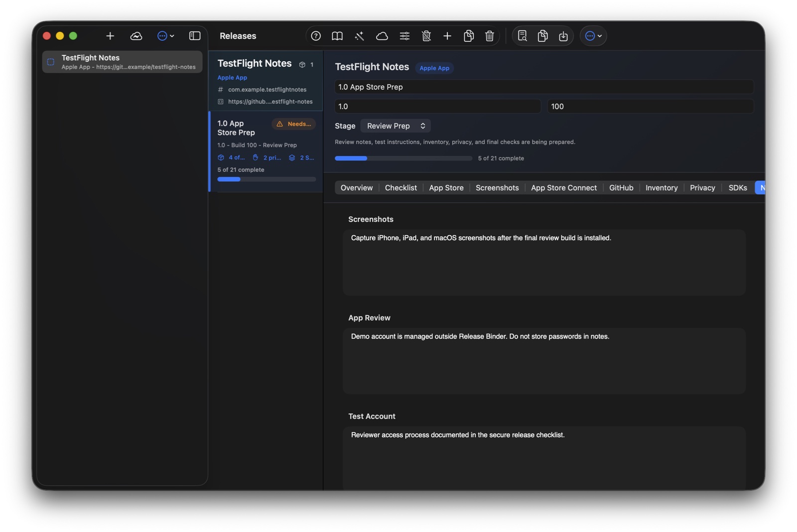
Task: Click the box icon next to release count 1
Action: tap(302, 65)
